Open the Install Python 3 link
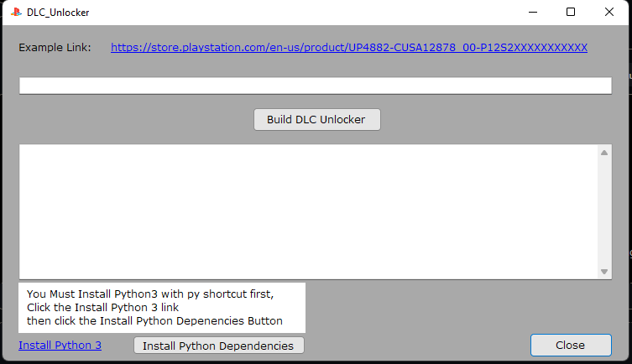The image size is (632, 364). 60,345
